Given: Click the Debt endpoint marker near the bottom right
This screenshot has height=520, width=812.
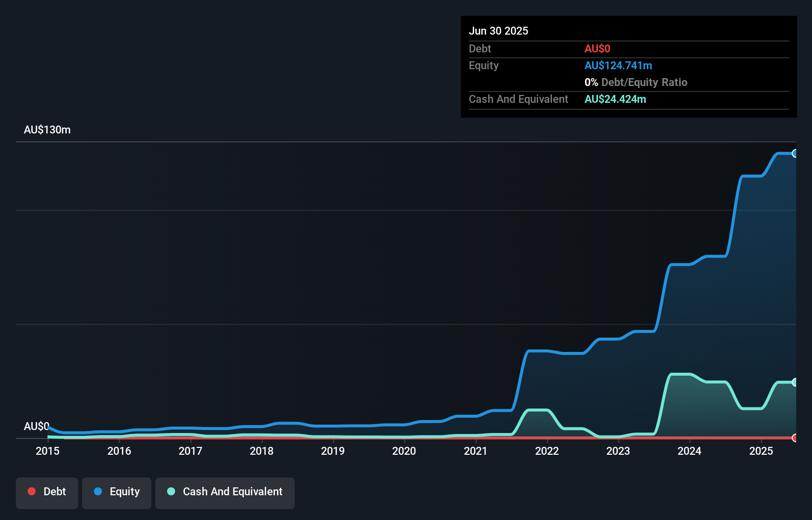Looking at the screenshot, I should pyautogui.click(x=795, y=438).
